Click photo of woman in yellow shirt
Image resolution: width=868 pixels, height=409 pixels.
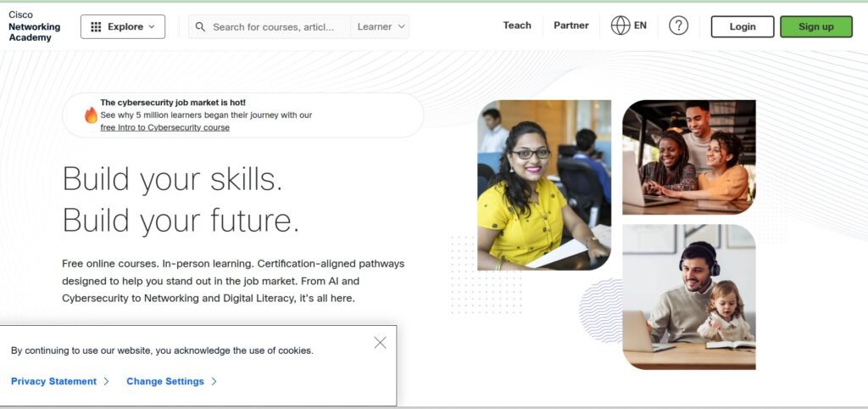coord(544,185)
